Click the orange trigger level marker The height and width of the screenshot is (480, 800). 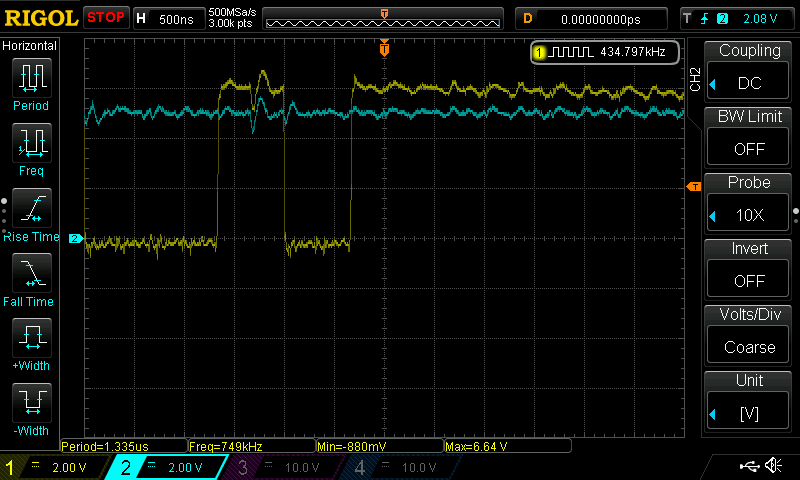(692, 187)
